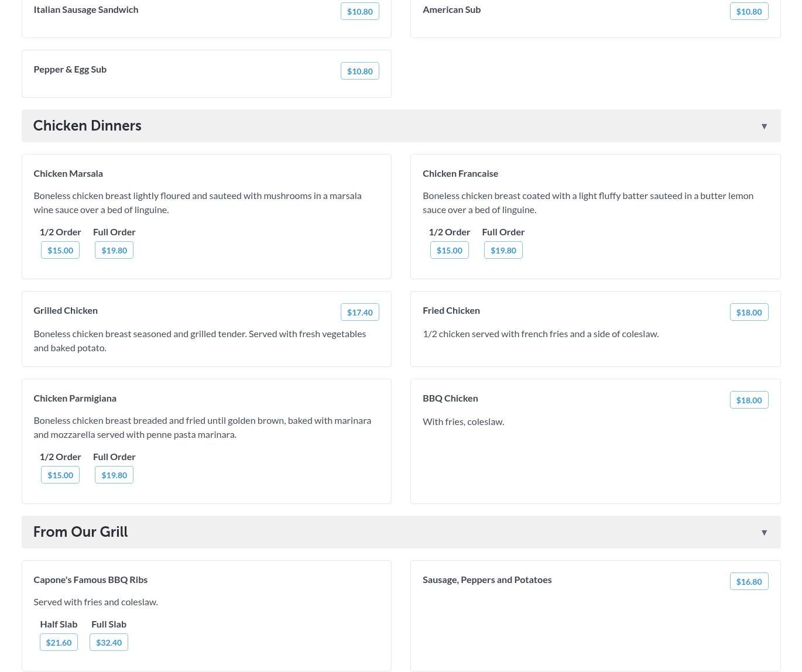Choose Full Slab BBQ Ribs $32.40

(109, 643)
